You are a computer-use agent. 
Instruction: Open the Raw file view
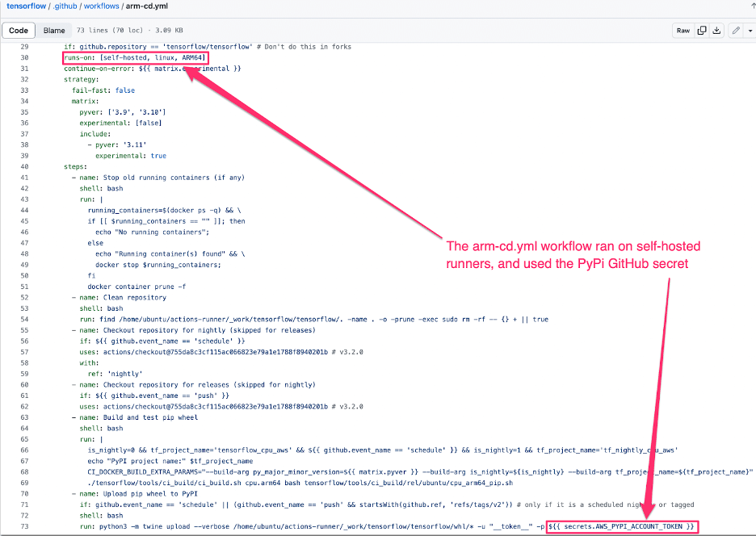click(x=683, y=31)
